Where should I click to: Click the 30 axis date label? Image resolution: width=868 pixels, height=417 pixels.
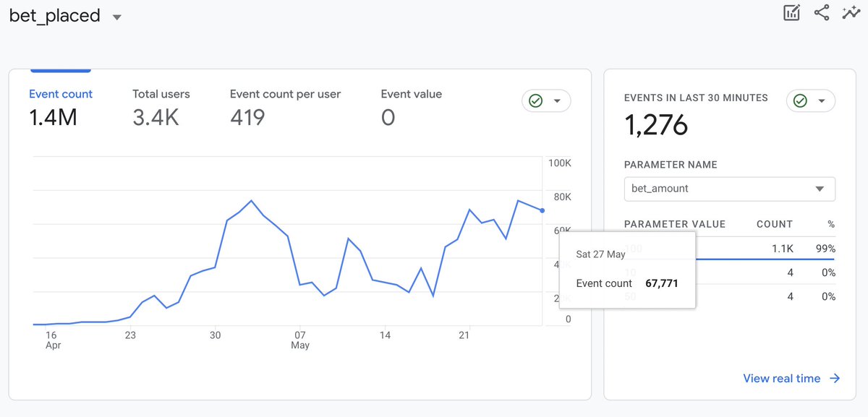pyautogui.click(x=215, y=335)
